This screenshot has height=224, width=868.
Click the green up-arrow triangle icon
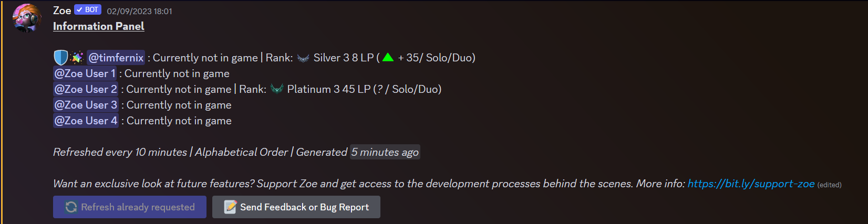pos(388,57)
